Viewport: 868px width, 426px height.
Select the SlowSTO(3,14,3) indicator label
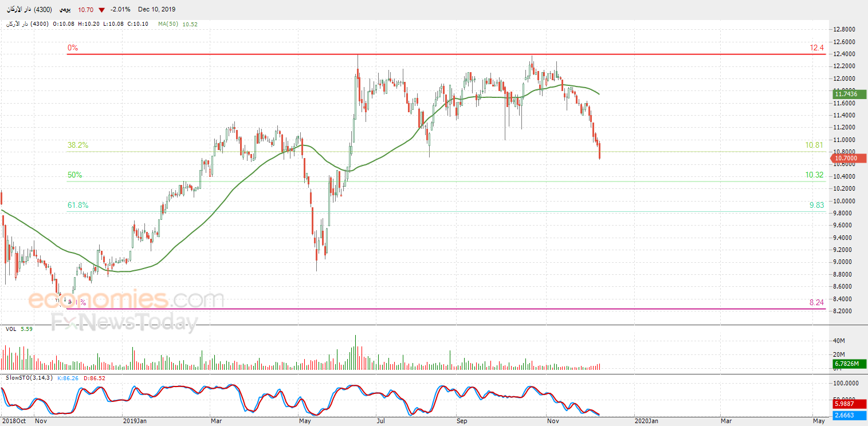pyautogui.click(x=29, y=378)
